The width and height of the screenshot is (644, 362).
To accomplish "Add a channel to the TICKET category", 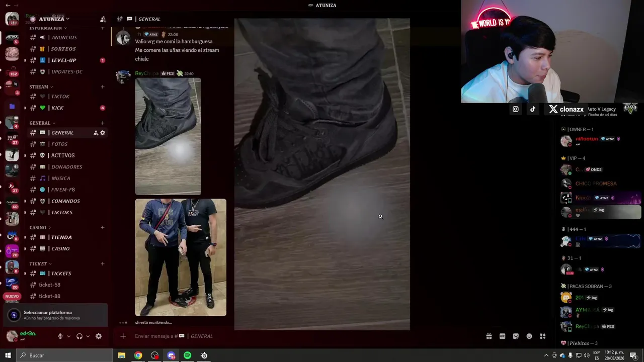I will tap(103, 264).
